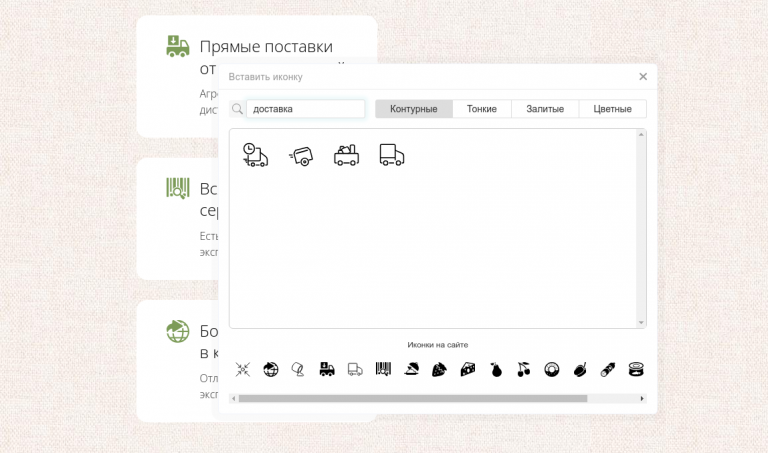This screenshot has width=768, height=453.
Task: Click the barcode icon in site icons
Action: tap(383, 370)
